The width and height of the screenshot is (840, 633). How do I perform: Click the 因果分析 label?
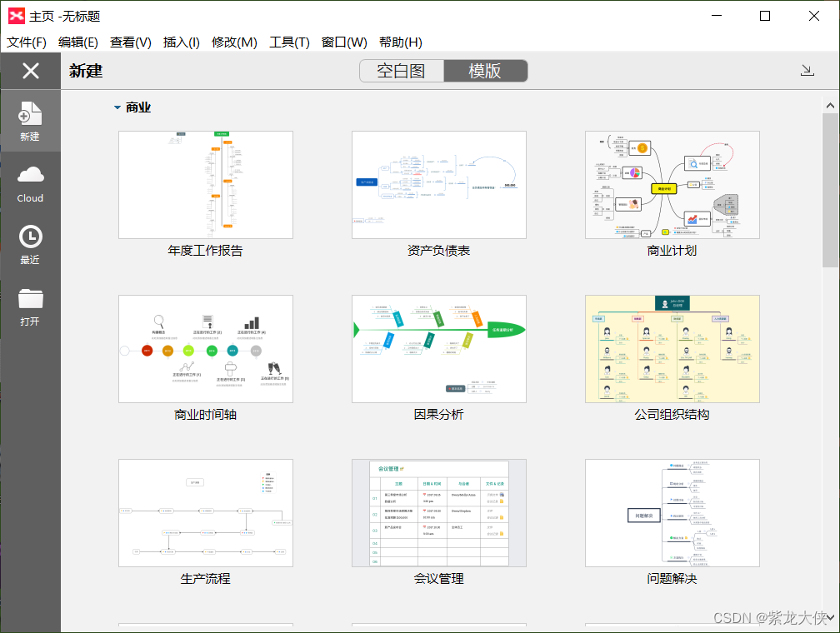[x=438, y=415]
